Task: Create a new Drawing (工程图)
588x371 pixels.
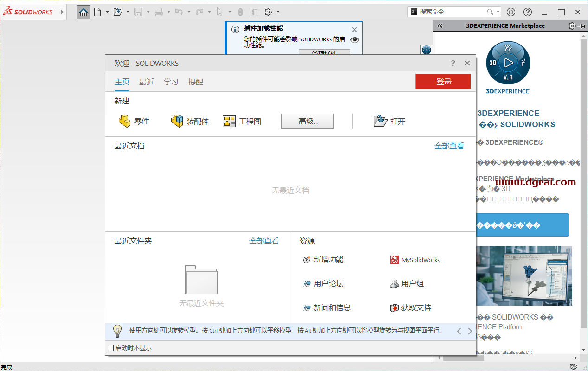Action: tap(242, 121)
